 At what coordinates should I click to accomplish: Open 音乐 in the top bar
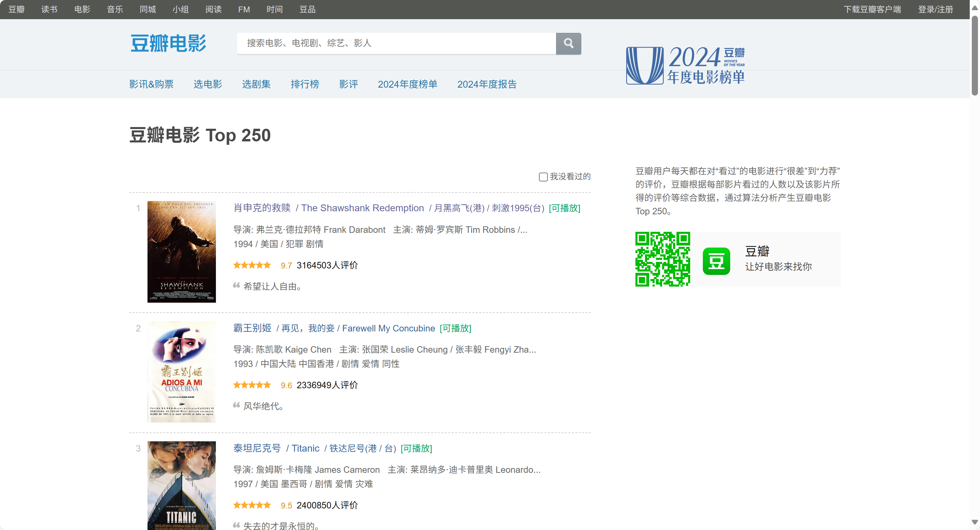pyautogui.click(x=115, y=10)
